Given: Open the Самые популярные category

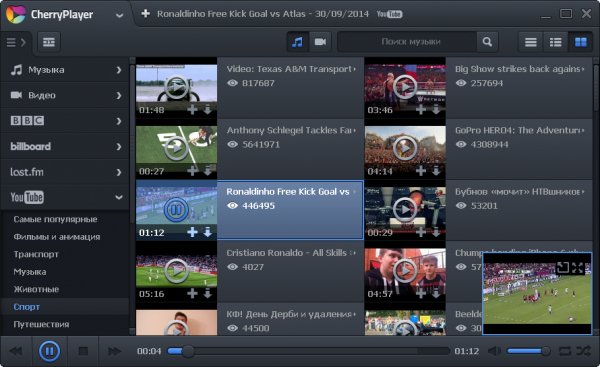Looking at the screenshot, I should [x=55, y=219].
